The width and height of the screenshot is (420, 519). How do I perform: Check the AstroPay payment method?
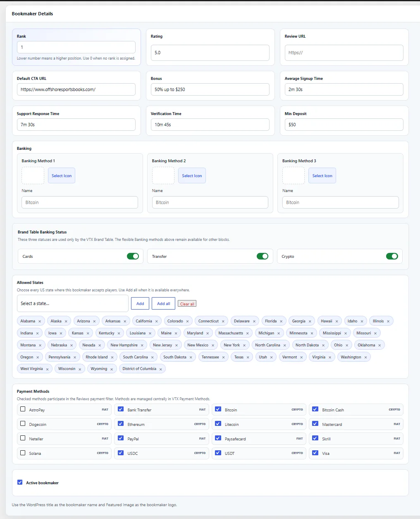click(x=23, y=409)
